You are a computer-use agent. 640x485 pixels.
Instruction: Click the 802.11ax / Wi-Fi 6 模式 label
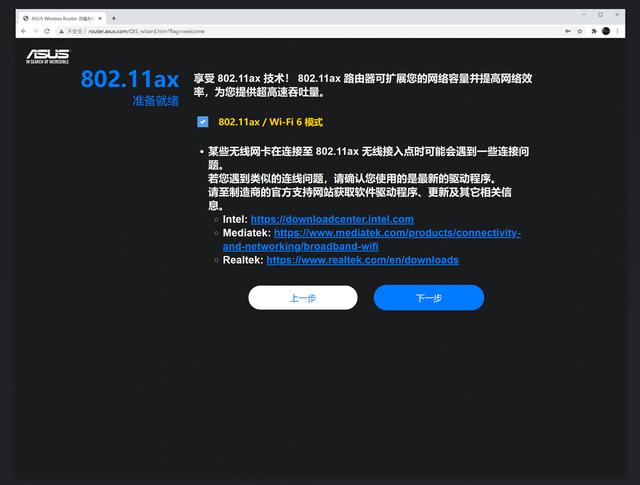pos(270,122)
